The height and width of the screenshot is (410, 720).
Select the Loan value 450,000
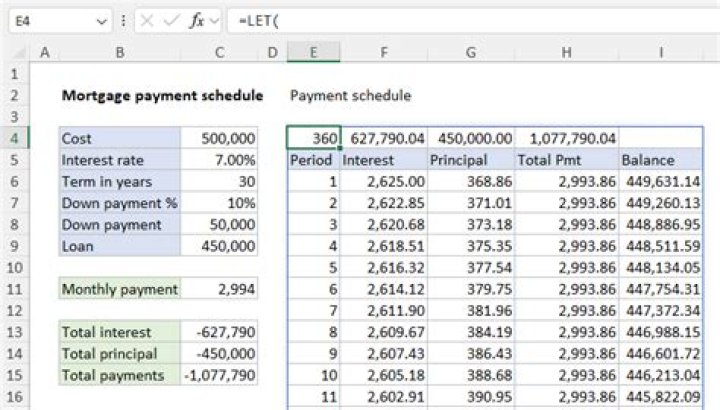click(x=219, y=246)
